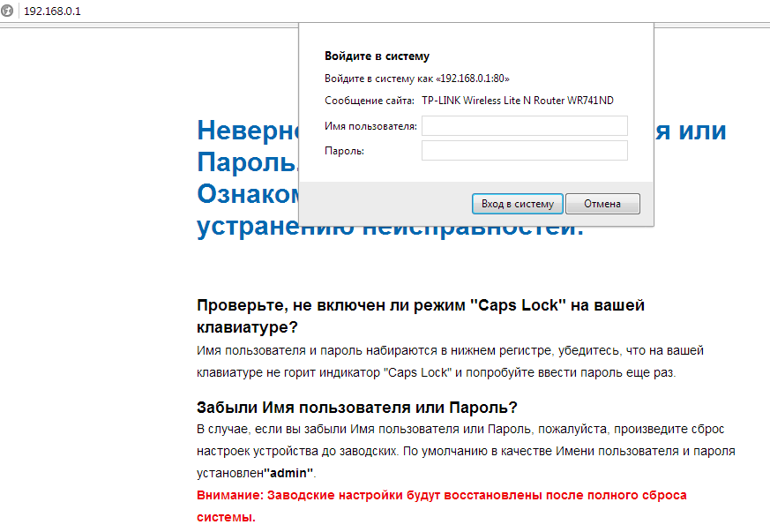Focus the Пароль input field
This screenshot has width=770, height=532.
[x=524, y=151]
